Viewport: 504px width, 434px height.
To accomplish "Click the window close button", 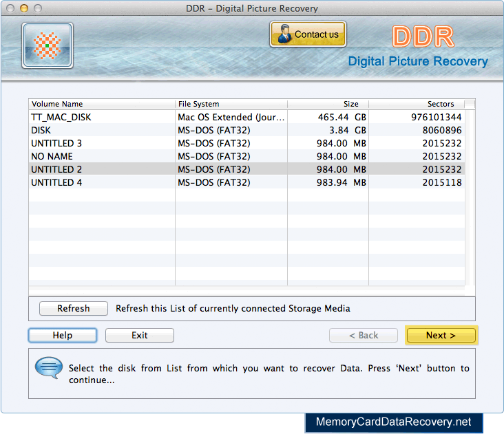I will click(10, 8).
